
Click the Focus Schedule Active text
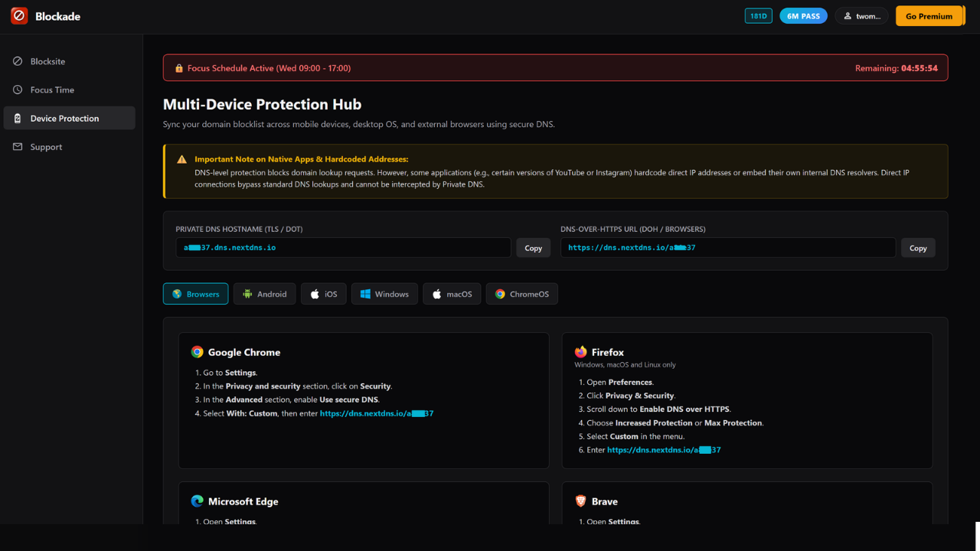click(269, 68)
